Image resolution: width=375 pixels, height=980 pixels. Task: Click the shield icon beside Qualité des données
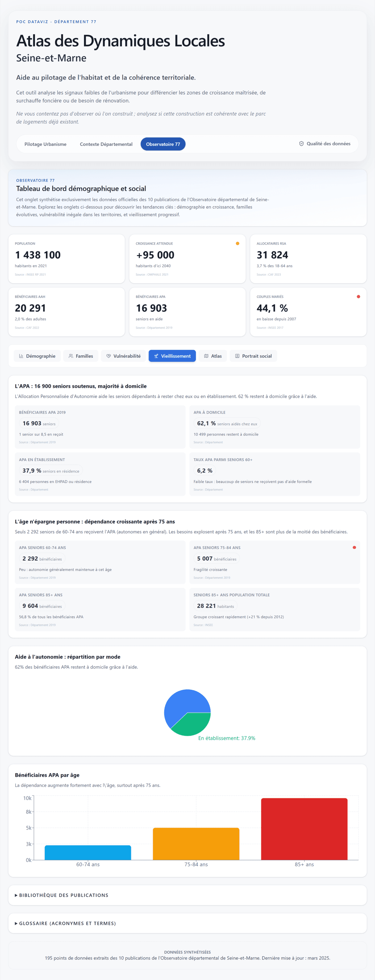[x=301, y=144]
